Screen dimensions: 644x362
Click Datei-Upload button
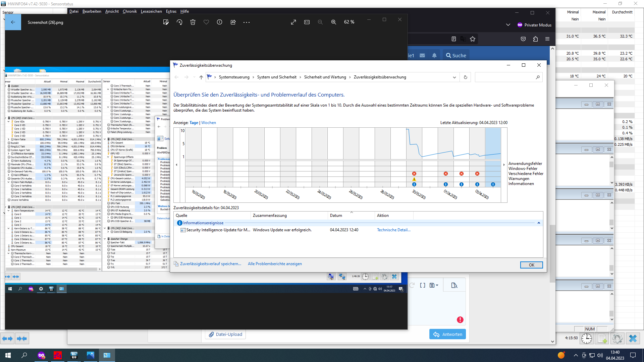tap(225, 334)
